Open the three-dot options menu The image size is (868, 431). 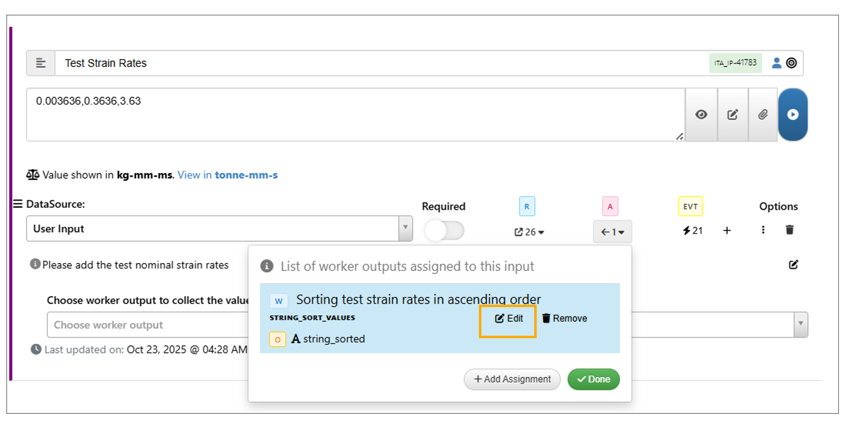point(763,230)
